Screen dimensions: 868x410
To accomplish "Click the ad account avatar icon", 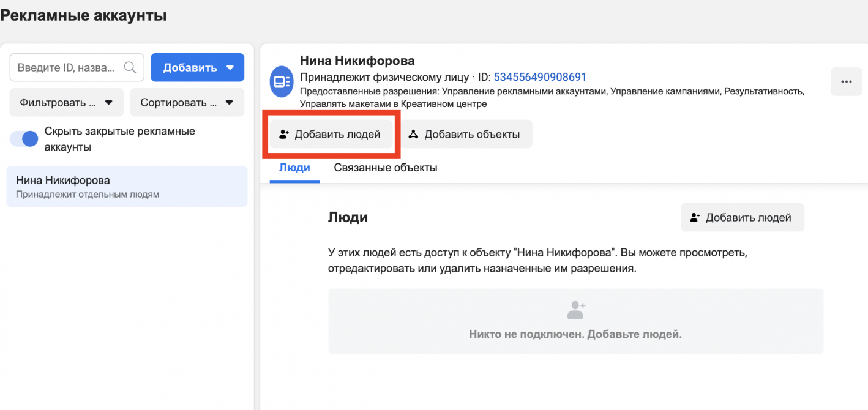I will [282, 82].
